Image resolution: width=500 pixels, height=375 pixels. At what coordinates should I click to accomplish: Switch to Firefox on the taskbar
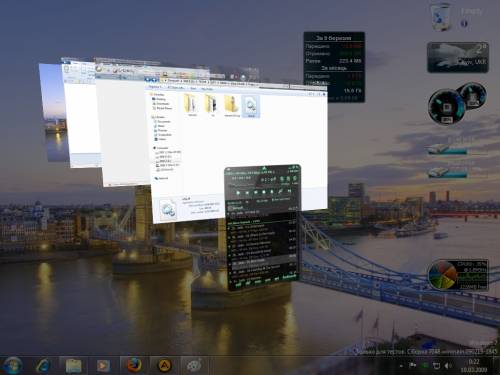pos(134,366)
